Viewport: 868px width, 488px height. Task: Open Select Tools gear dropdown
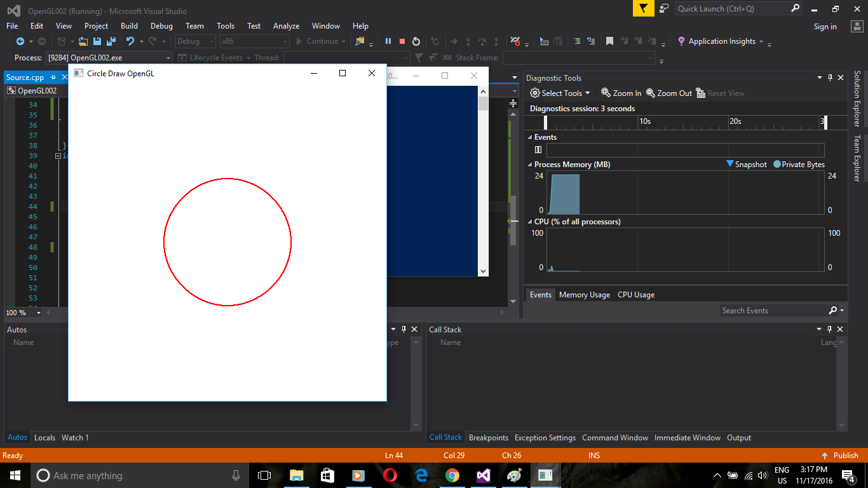(x=560, y=93)
